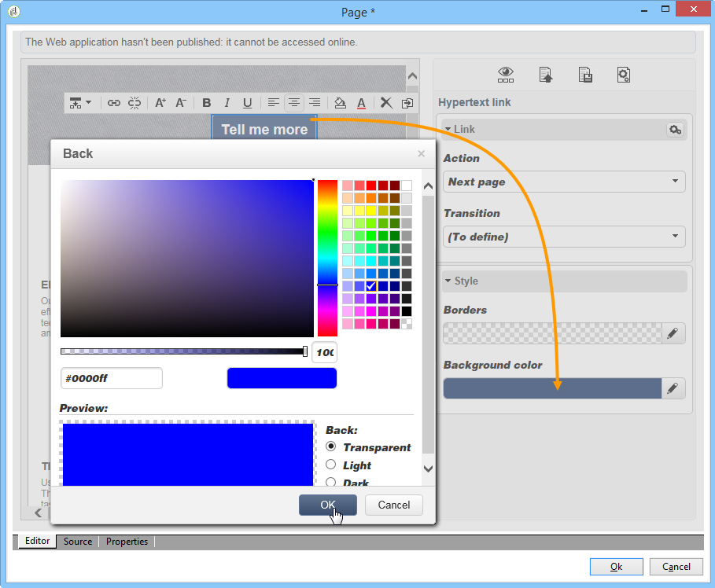This screenshot has height=588, width=715.
Task: Click the hex color input field
Action: click(112, 378)
